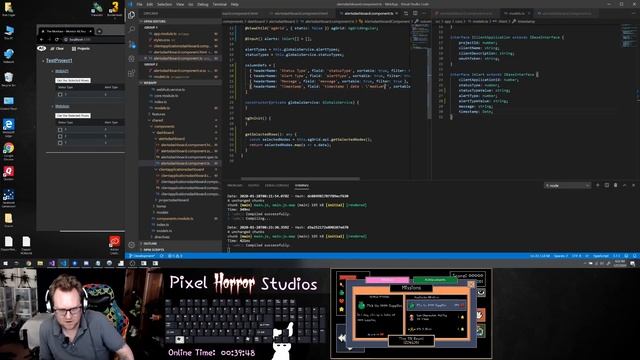640x360 pixels.
Task: Click the TypeScript language mode in status bar
Action: click(x=601, y=256)
